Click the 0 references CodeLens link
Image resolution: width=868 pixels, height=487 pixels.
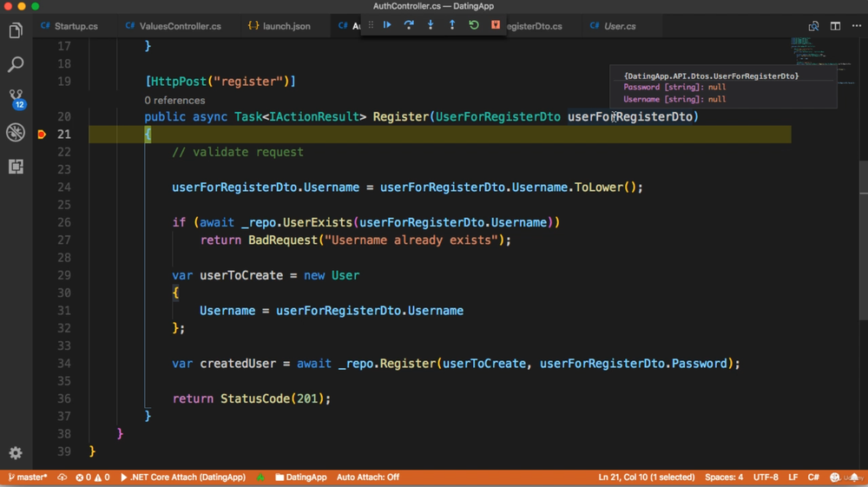(174, 100)
